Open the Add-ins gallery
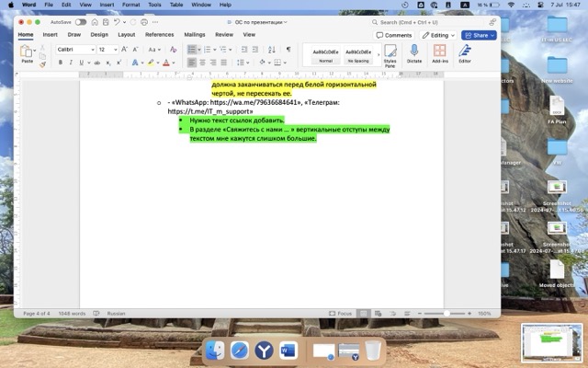Image resolution: width=588 pixels, height=368 pixels. pyautogui.click(x=439, y=53)
